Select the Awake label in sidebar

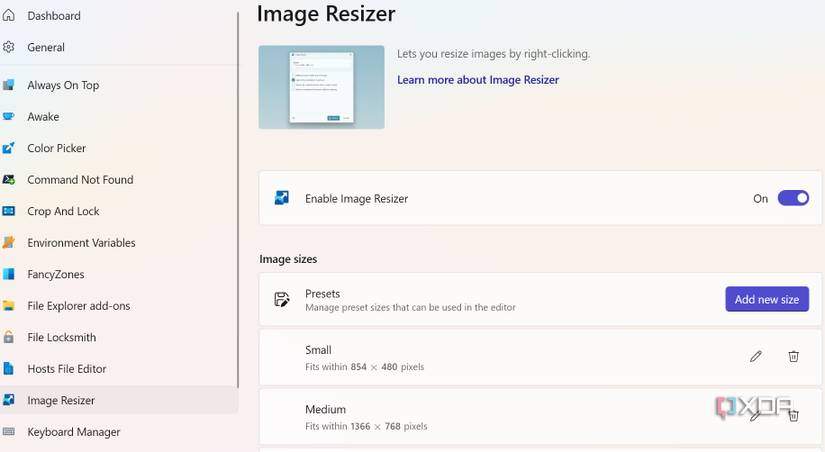point(43,117)
